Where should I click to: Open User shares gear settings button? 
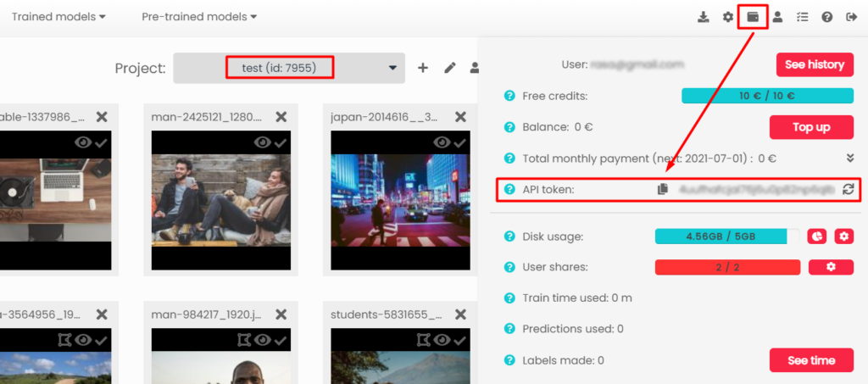click(x=831, y=267)
